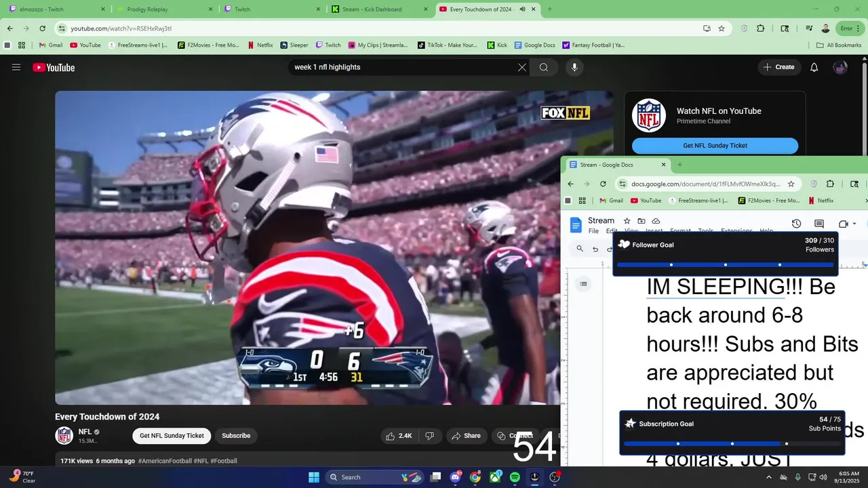
Task: Switch to the elmozozo Twitch tab
Action: 56,9
